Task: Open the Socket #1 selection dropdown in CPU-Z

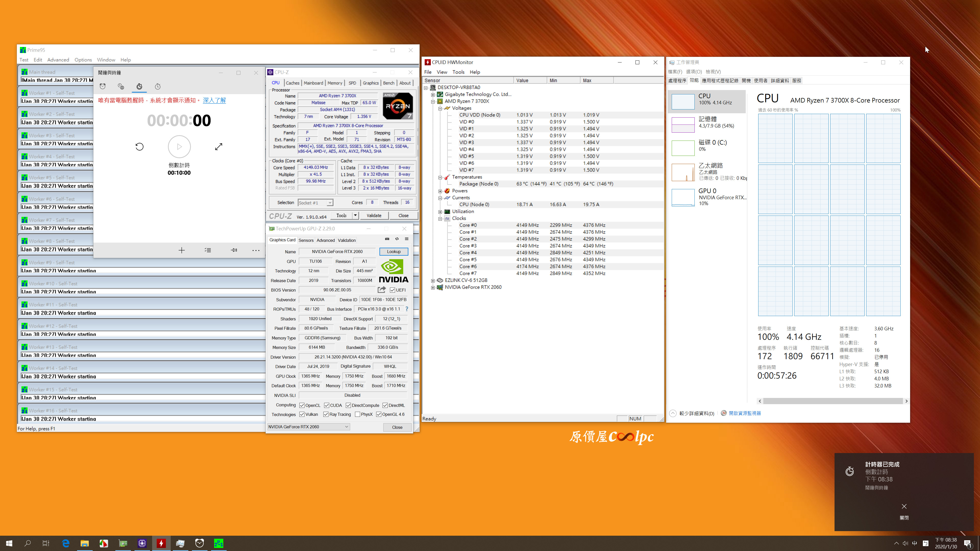Action: coord(315,203)
